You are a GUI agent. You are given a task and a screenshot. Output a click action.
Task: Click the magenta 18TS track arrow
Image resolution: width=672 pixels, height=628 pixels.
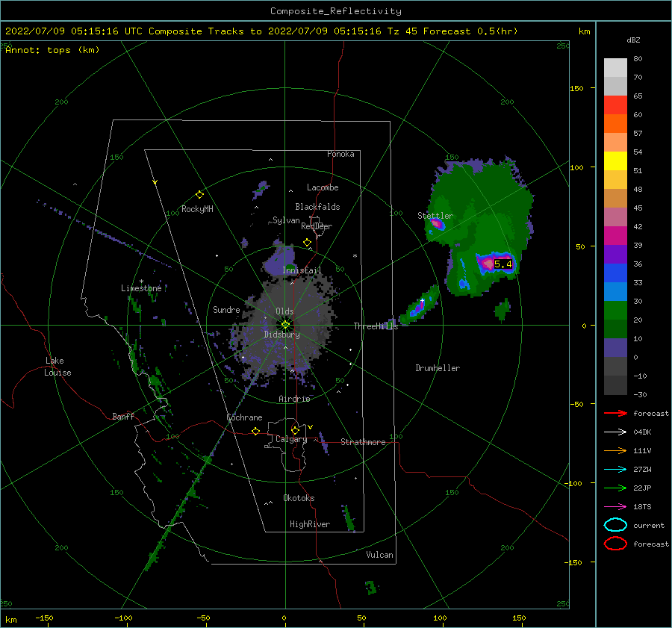615,507
